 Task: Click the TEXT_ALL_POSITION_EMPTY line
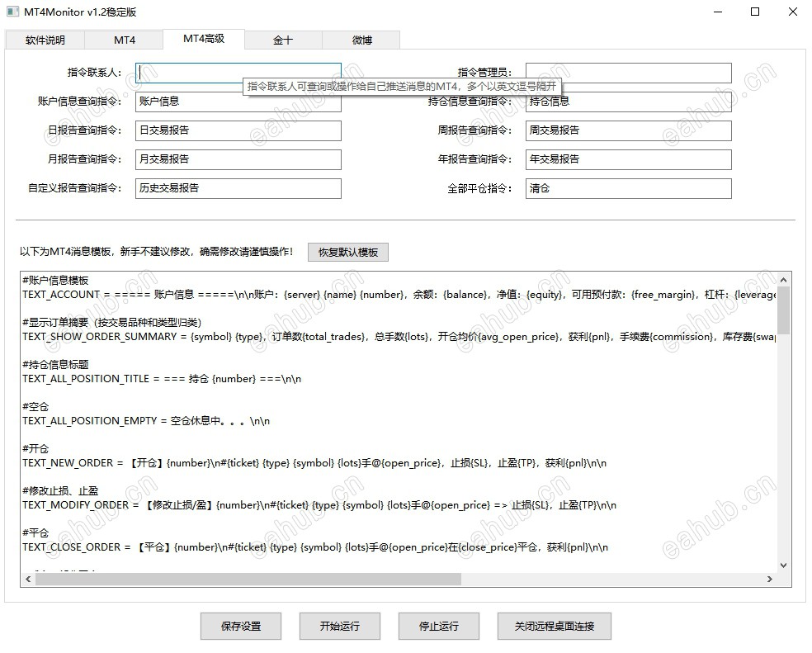click(x=146, y=421)
